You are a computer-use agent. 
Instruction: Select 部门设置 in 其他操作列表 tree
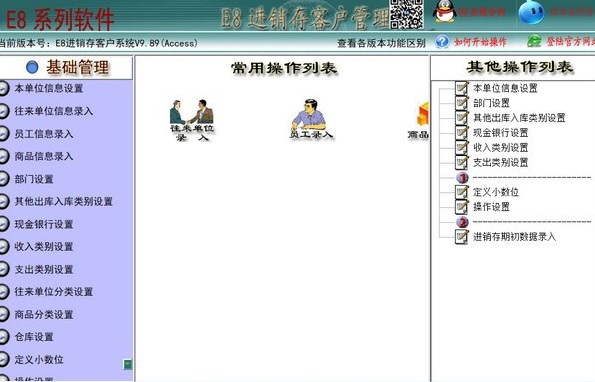point(491,103)
